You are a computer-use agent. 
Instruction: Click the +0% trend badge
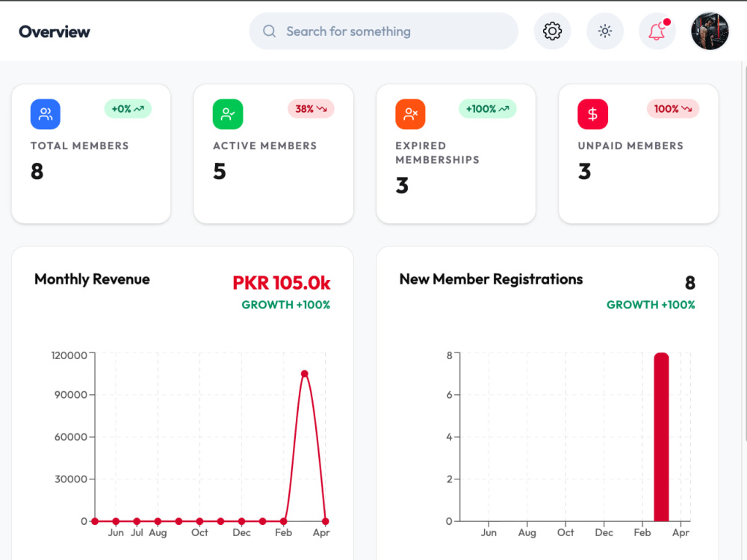point(128,109)
